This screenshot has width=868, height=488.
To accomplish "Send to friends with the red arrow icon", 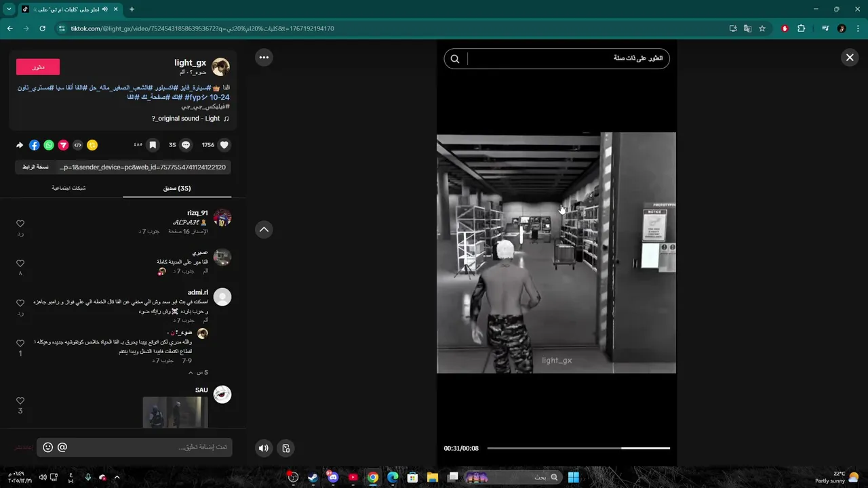I will coord(63,145).
